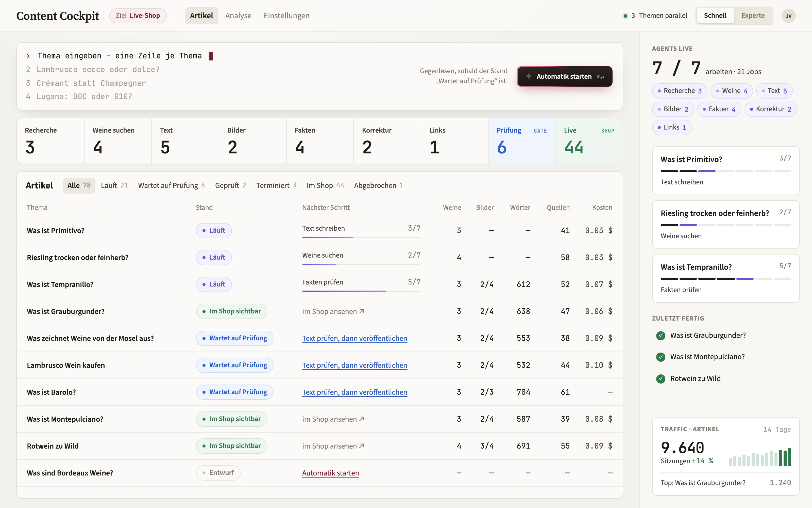Click Text prüfen link for Mosel article
Screen dimensions: 812x508
354,338
